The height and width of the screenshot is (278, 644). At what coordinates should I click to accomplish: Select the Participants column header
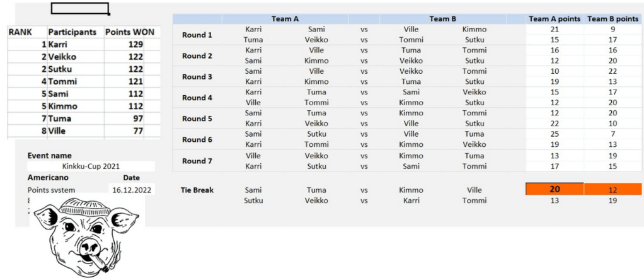73,32
